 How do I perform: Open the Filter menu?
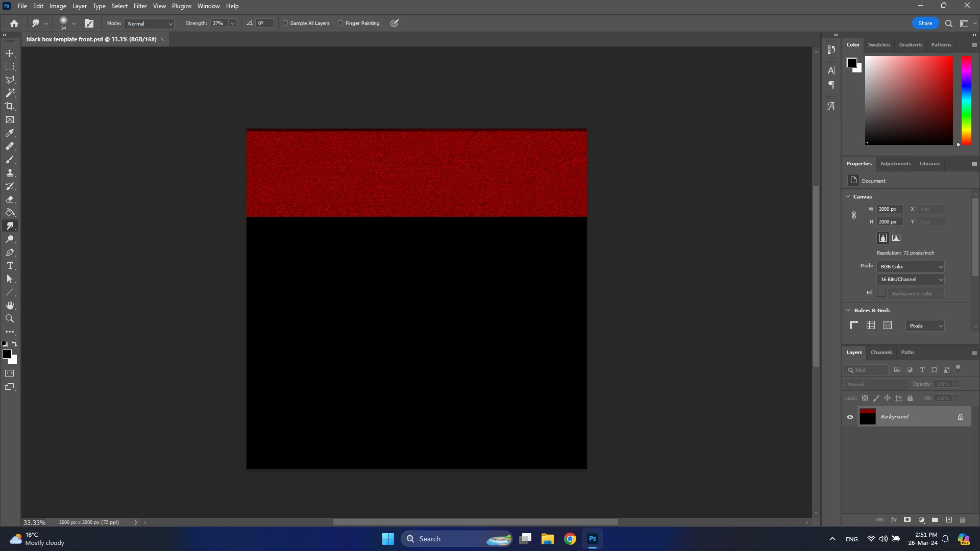click(x=140, y=6)
